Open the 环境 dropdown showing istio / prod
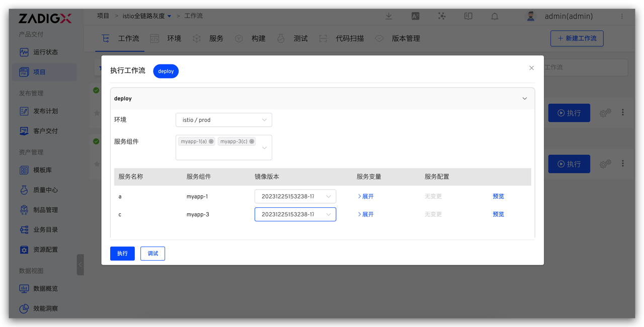 (223, 120)
